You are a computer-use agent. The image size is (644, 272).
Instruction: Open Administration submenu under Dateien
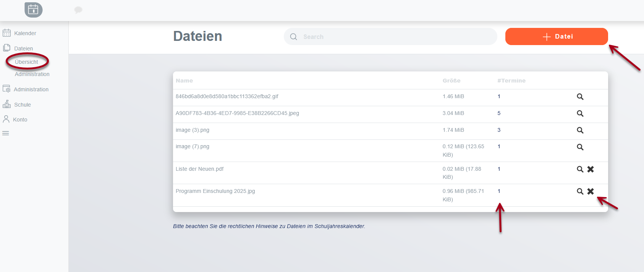click(32, 74)
